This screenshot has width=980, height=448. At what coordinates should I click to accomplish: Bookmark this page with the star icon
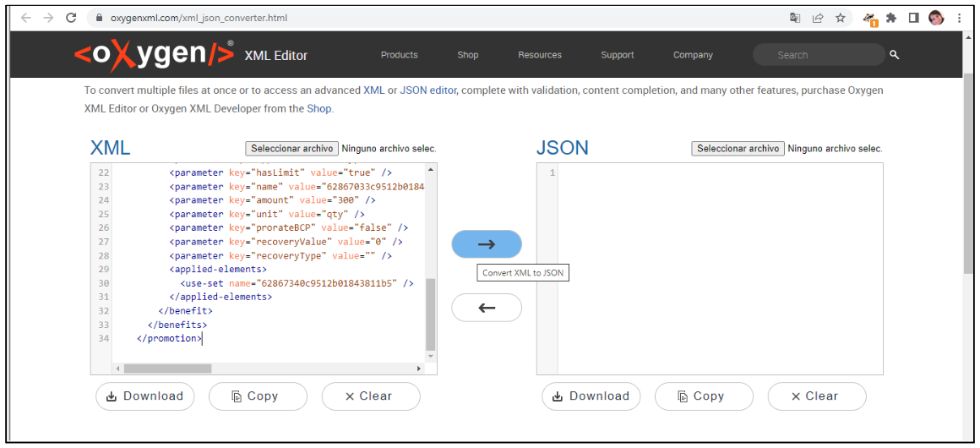[x=841, y=18]
